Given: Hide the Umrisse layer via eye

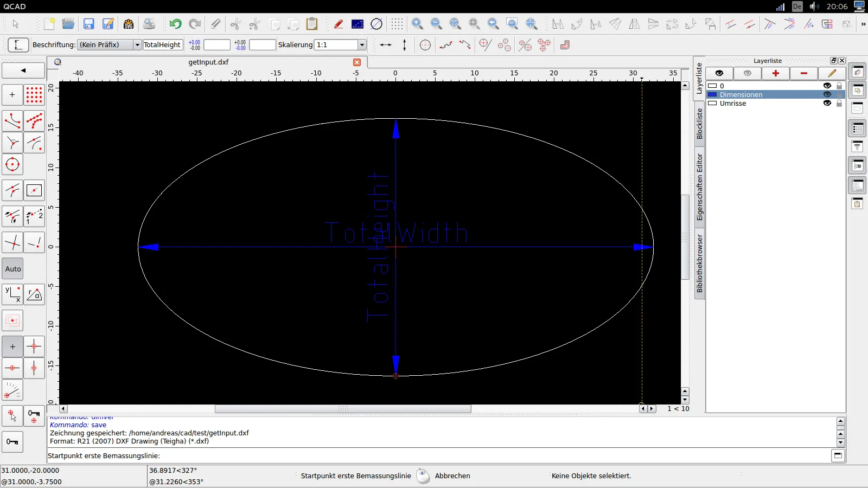Looking at the screenshot, I should point(827,103).
